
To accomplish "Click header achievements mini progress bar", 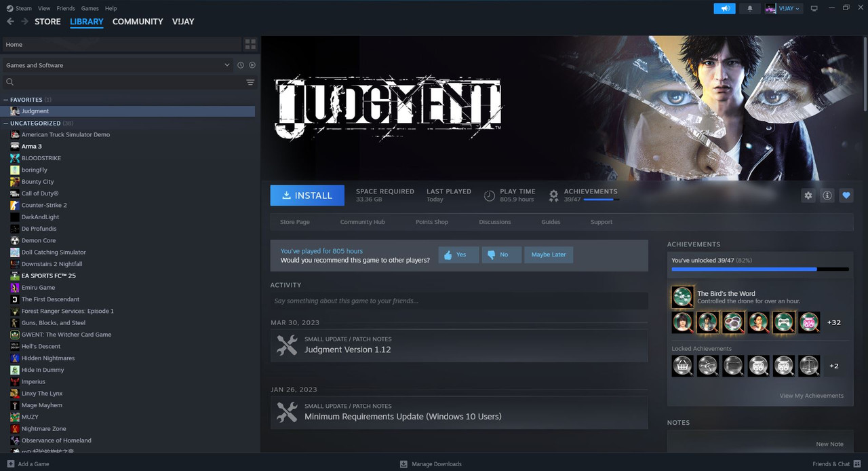I will pyautogui.click(x=601, y=200).
